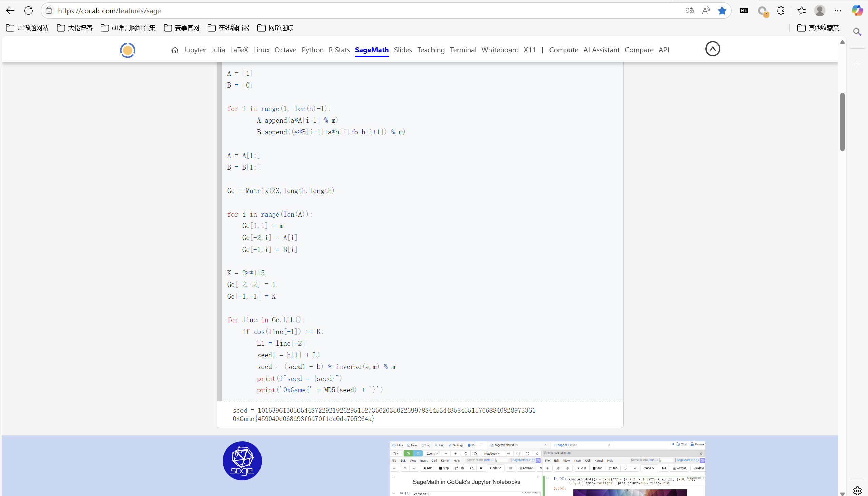Click the line for line in Ge.LLL():
Image resolution: width=868 pixels, height=496 pixels.
pos(266,319)
